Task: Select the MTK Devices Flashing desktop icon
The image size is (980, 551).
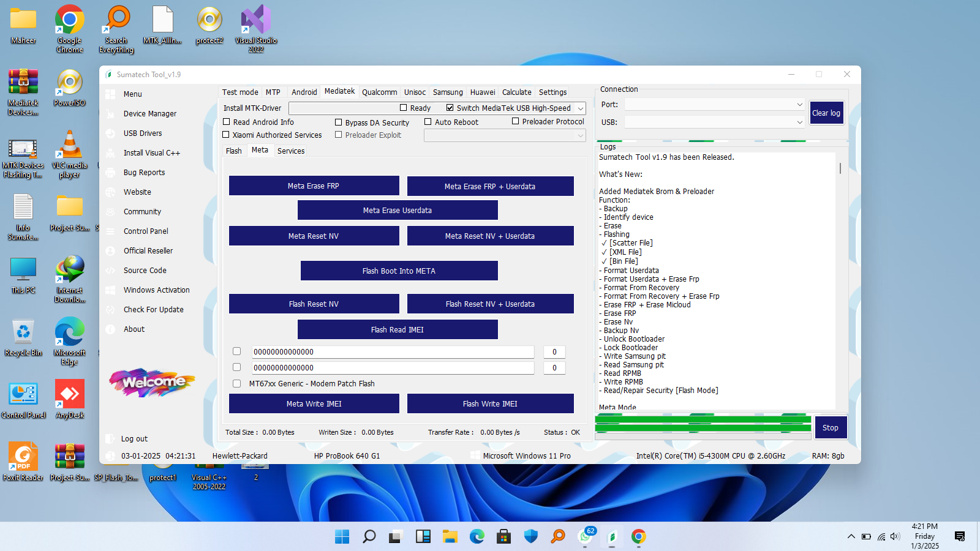Action: click(x=23, y=158)
